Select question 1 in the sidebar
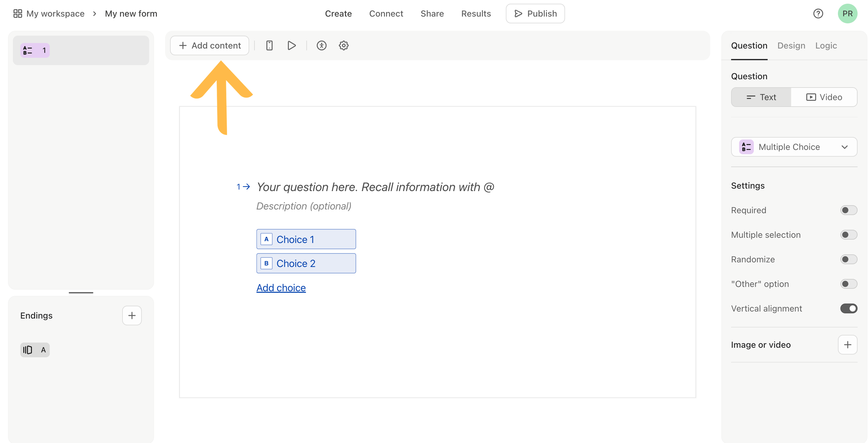Image resolution: width=868 pixels, height=443 pixels. click(81, 51)
